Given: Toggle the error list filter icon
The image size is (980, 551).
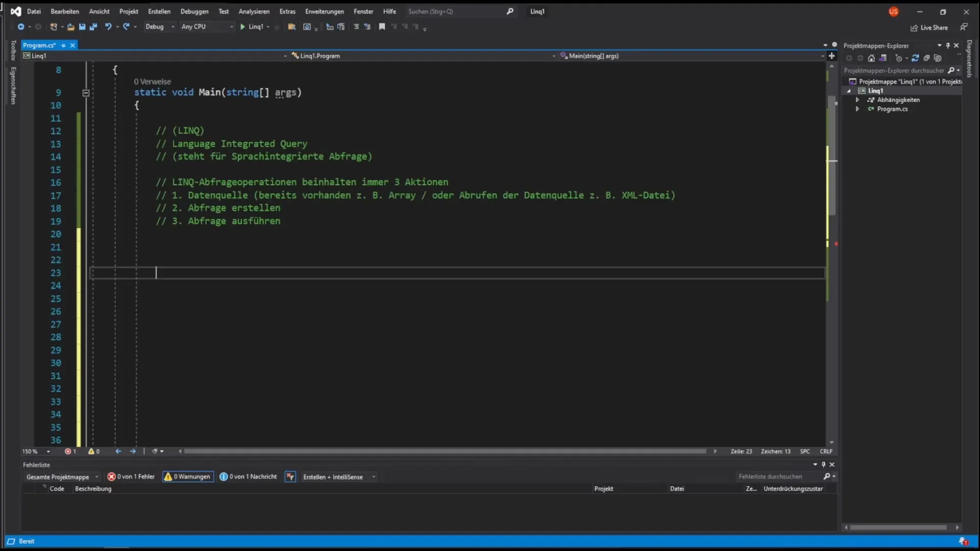Looking at the screenshot, I should click(290, 477).
